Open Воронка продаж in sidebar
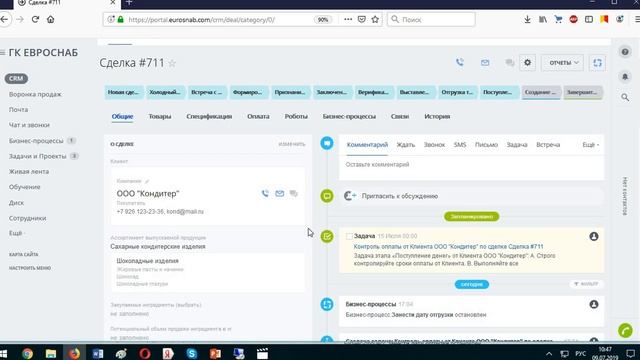This screenshot has height=360, width=640. [x=35, y=94]
